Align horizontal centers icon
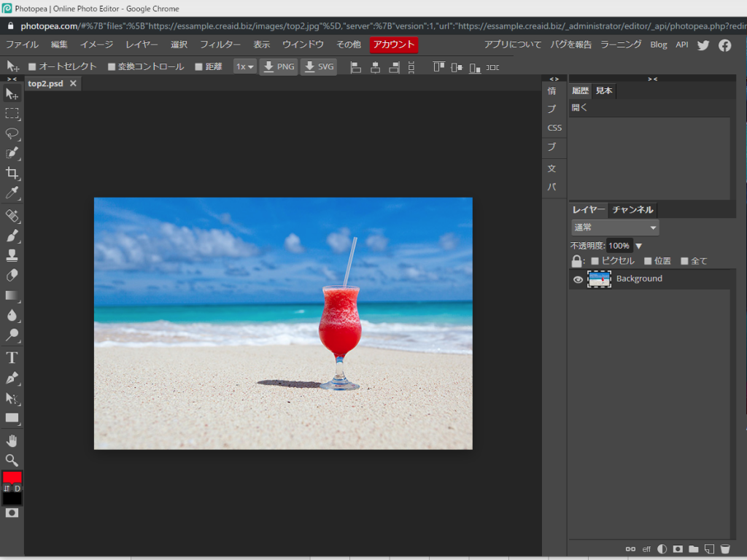Image resolution: width=747 pixels, height=560 pixels. [376, 67]
